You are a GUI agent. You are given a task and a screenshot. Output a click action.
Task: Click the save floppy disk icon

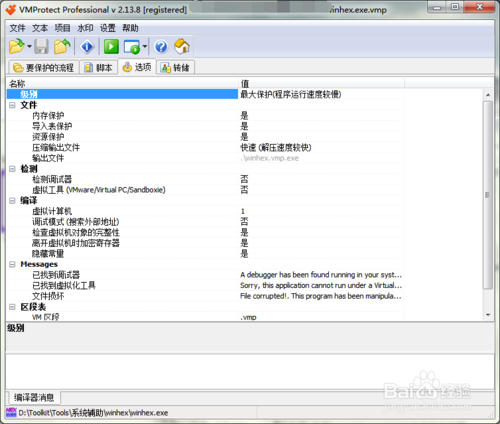(41, 46)
